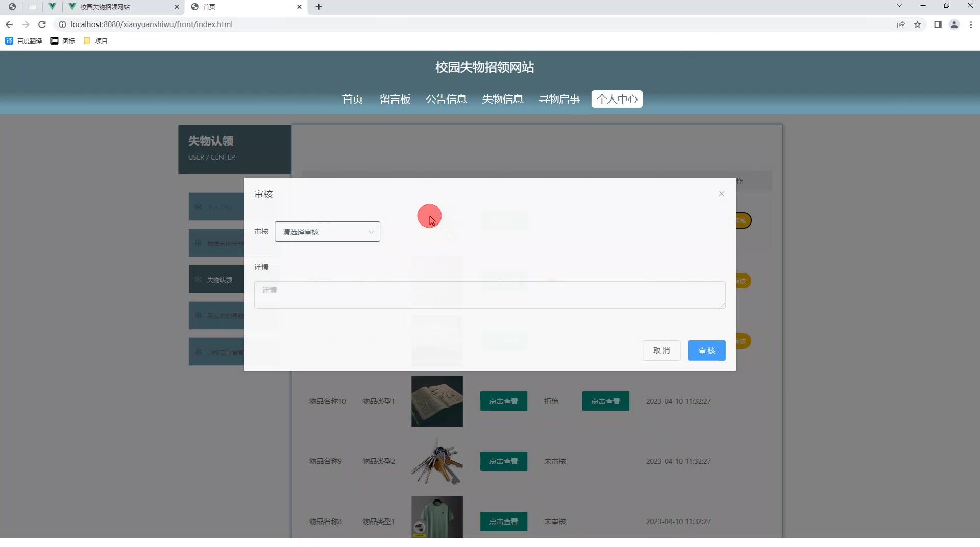Open the 请选择审核 dropdown
This screenshot has width=980, height=547.
click(327, 231)
